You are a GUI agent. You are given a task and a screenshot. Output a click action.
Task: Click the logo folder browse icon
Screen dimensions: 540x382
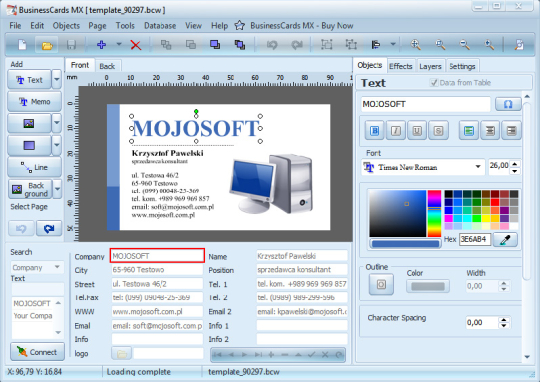coord(121,354)
